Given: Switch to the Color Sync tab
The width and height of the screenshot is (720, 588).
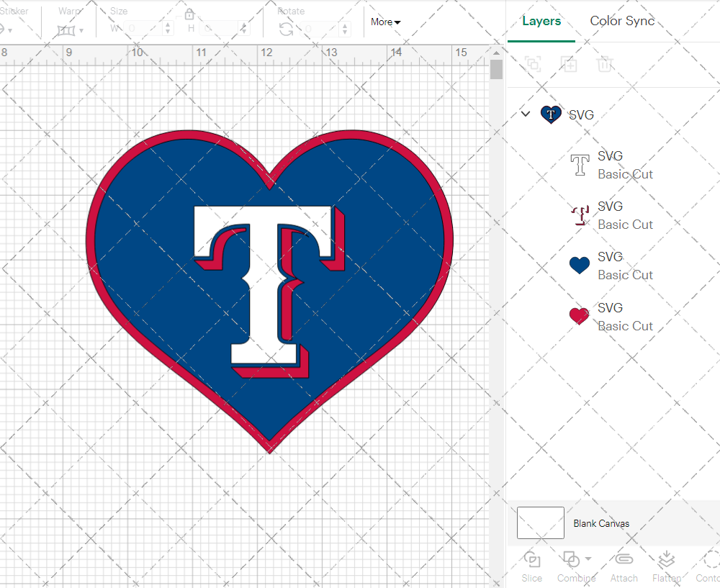Looking at the screenshot, I should point(622,21).
